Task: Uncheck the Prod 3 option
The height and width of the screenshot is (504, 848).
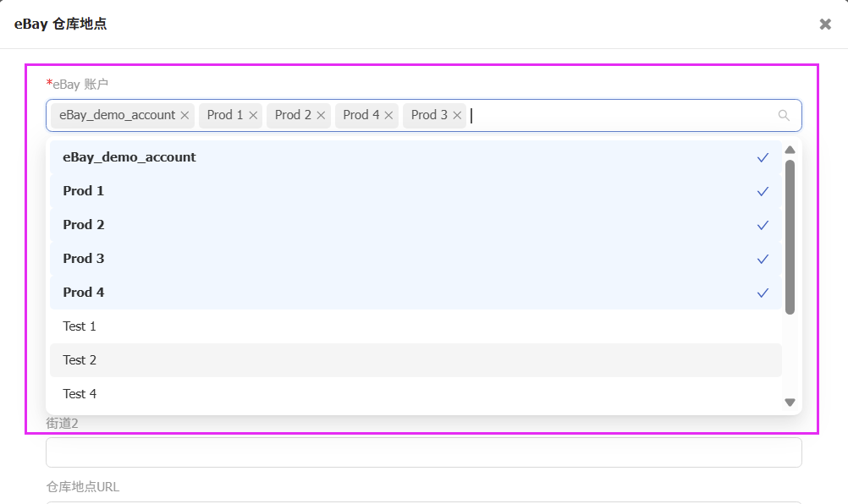Action: pos(415,259)
